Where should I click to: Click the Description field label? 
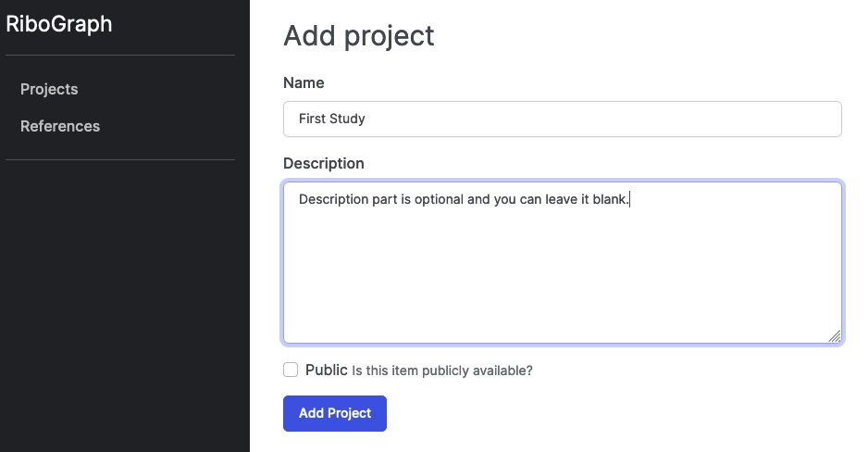click(x=324, y=163)
